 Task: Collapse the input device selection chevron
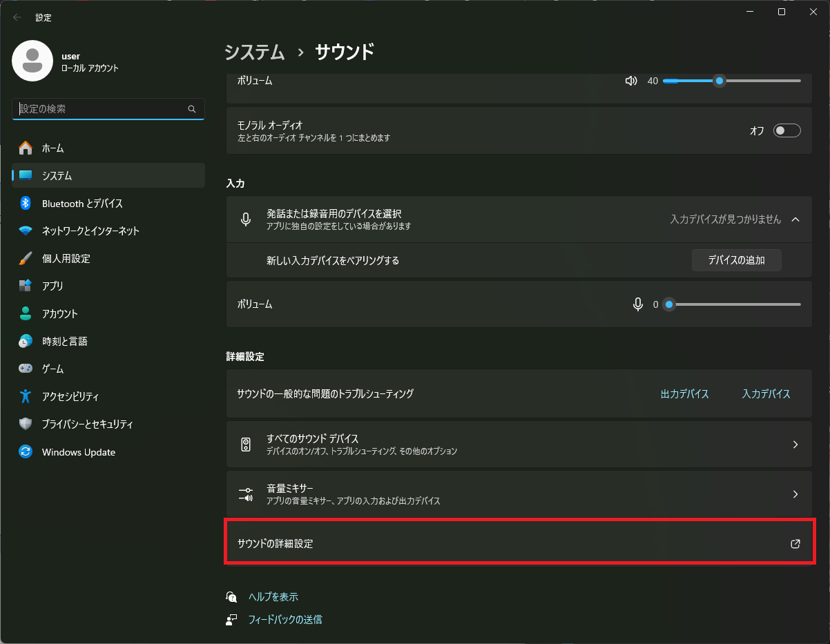(x=795, y=219)
